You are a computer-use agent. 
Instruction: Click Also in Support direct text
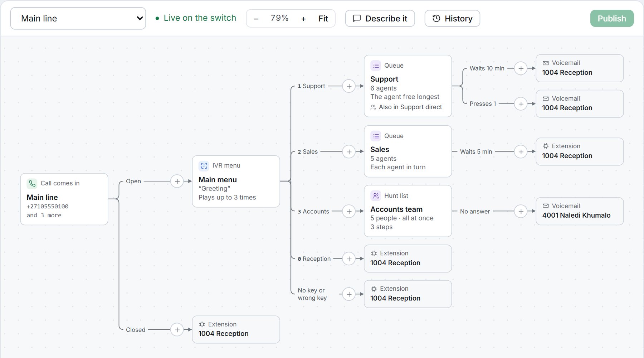[x=410, y=107]
